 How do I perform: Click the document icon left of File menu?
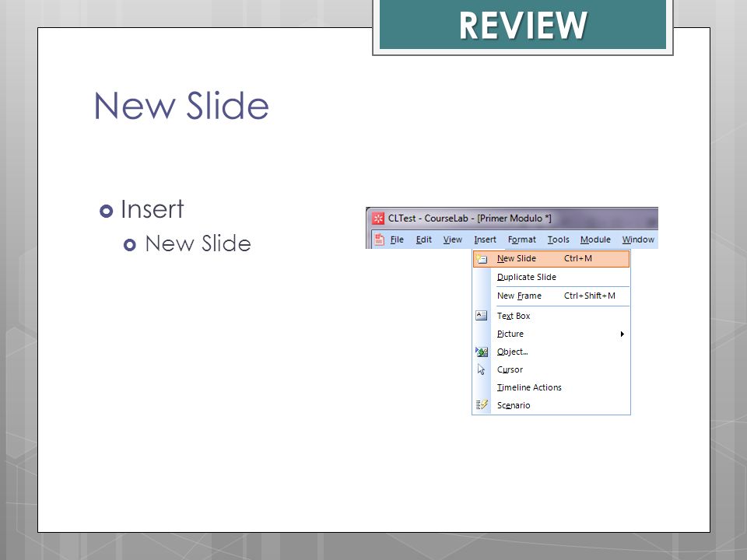[379, 239]
